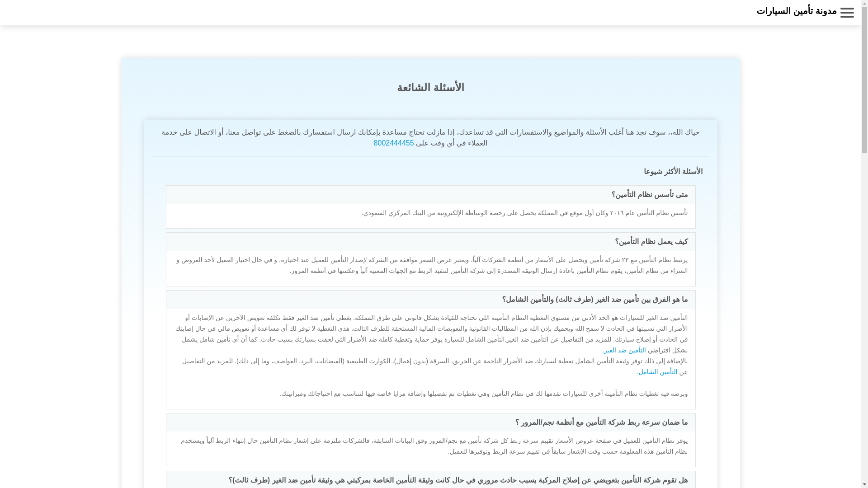
Task: Click the phone number 8002444455 link
Action: tap(393, 143)
